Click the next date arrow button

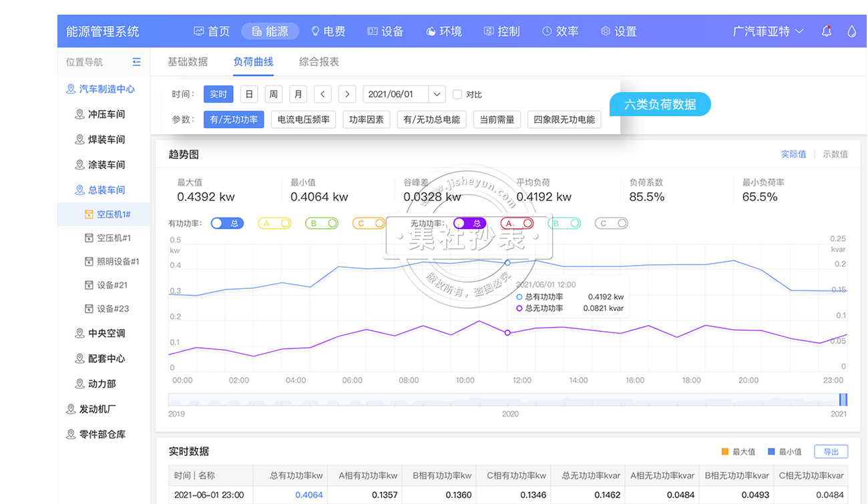(x=347, y=94)
